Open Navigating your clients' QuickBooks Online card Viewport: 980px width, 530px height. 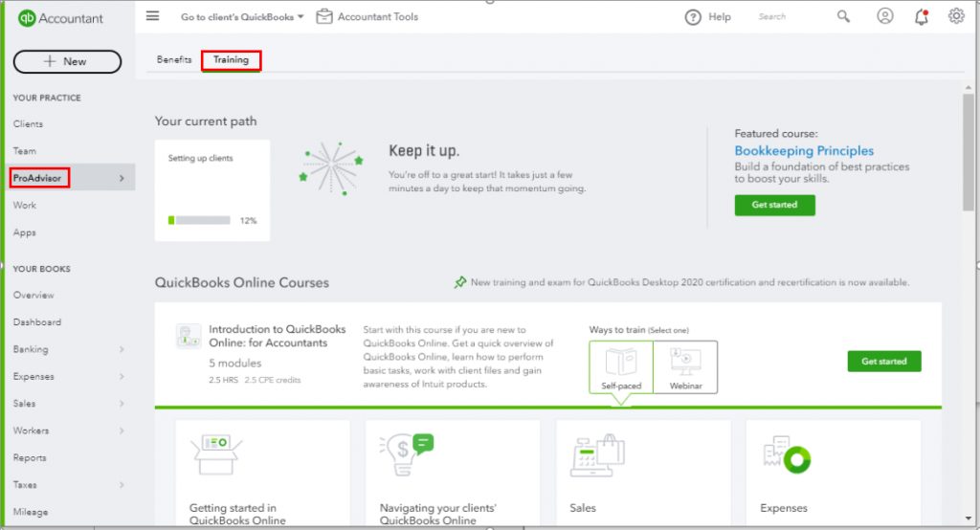[x=453, y=473]
